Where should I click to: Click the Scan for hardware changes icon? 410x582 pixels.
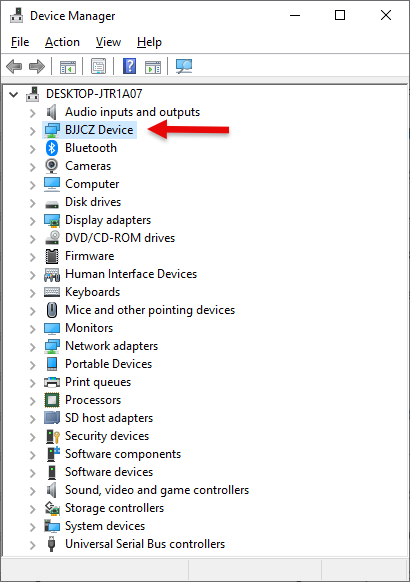(x=184, y=67)
